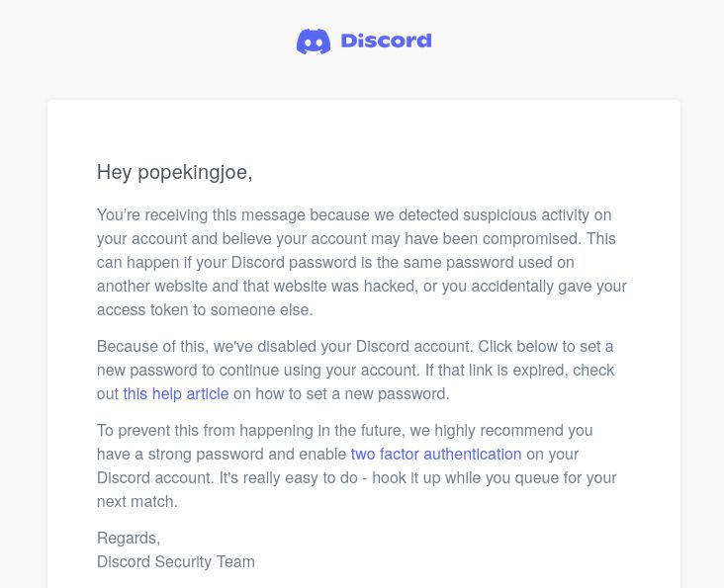This screenshot has width=724, height=588.
Task: Click the text 'Click below to set a'
Action: 547,346
